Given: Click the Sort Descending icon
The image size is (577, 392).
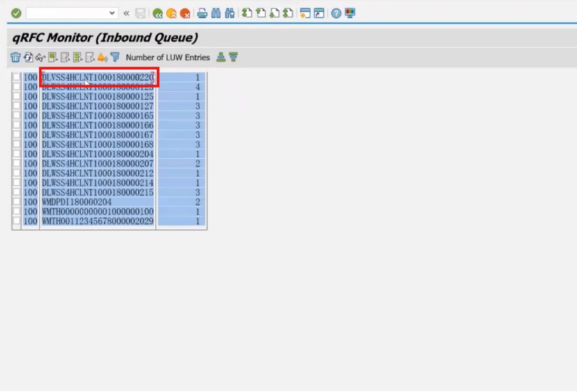Looking at the screenshot, I should pyautogui.click(x=233, y=58).
